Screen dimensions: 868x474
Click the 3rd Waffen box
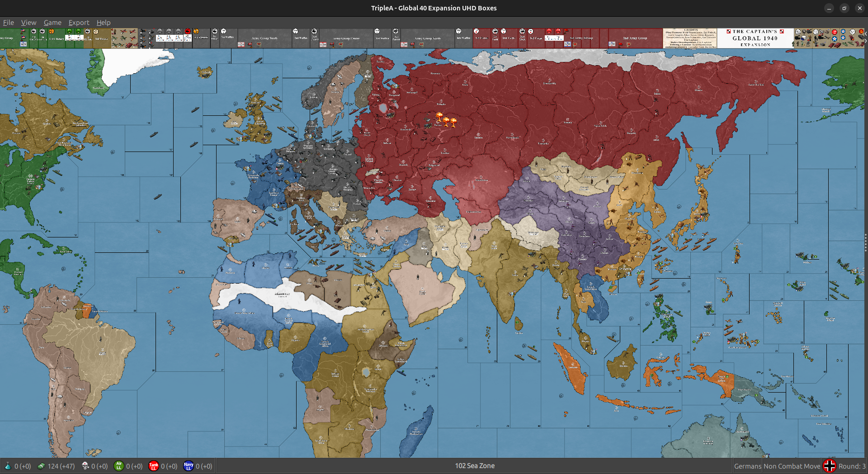click(382, 38)
